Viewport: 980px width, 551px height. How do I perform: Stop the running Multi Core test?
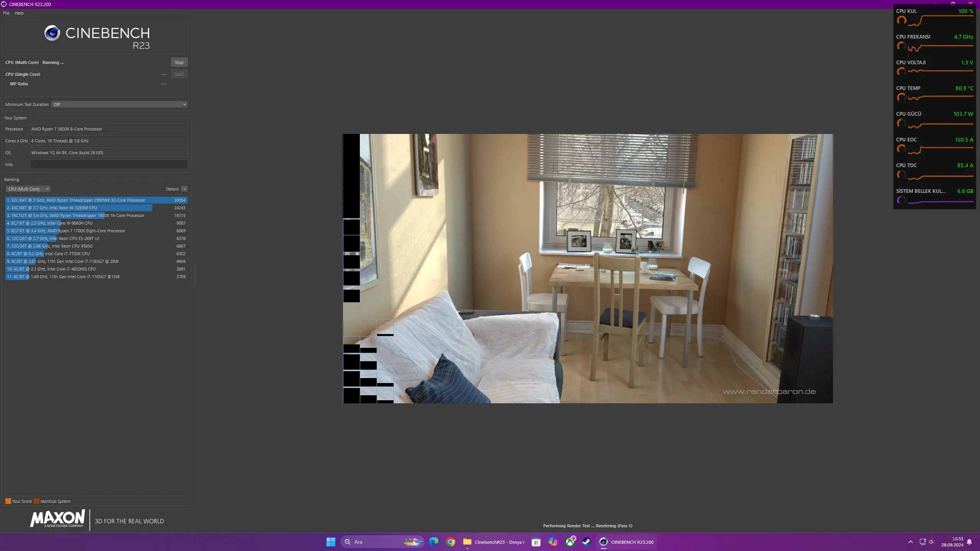(x=179, y=62)
